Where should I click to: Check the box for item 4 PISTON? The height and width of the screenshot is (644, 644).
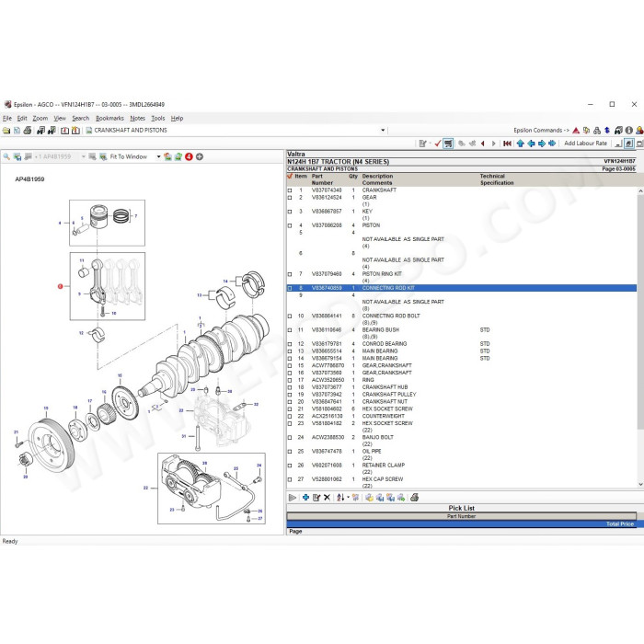click(290, 225)
